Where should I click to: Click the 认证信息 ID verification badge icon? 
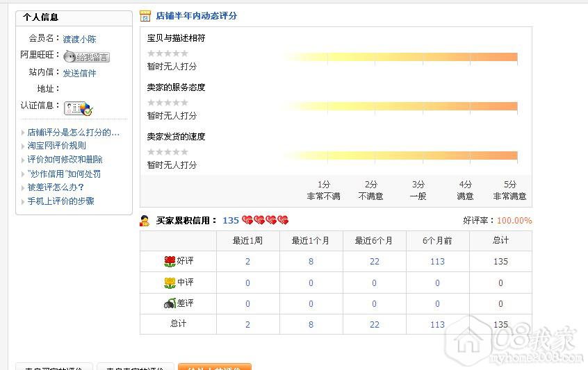(x=78, y=108)
